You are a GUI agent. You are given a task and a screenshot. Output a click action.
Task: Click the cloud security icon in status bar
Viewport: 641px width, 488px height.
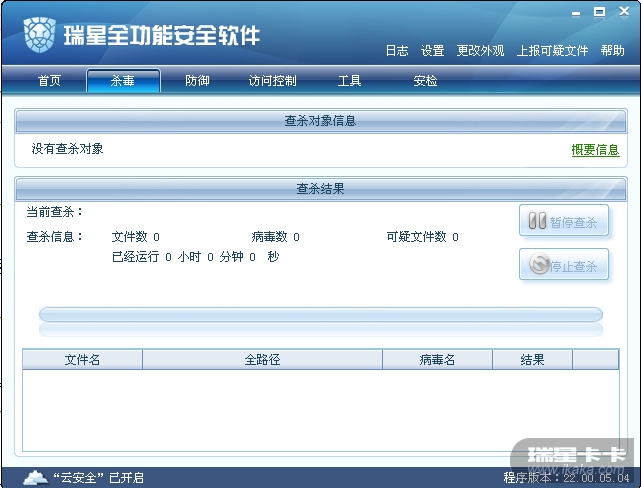click(36, 477)
